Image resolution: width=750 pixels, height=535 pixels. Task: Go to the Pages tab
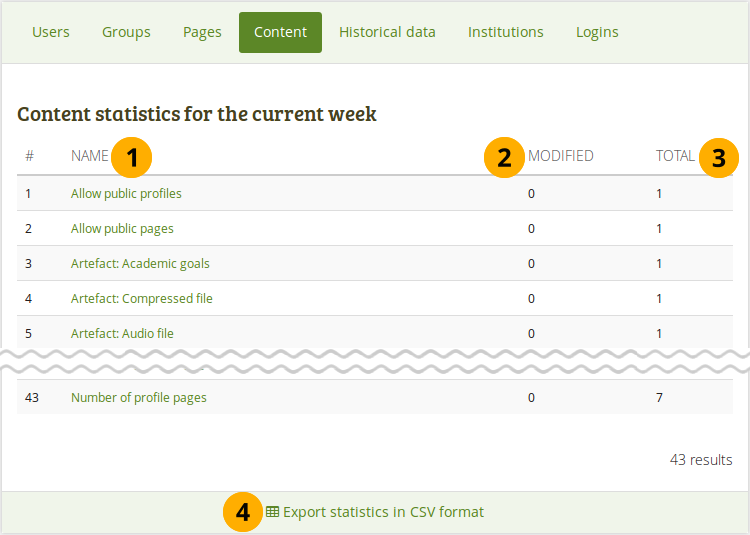tap(202, 32)
